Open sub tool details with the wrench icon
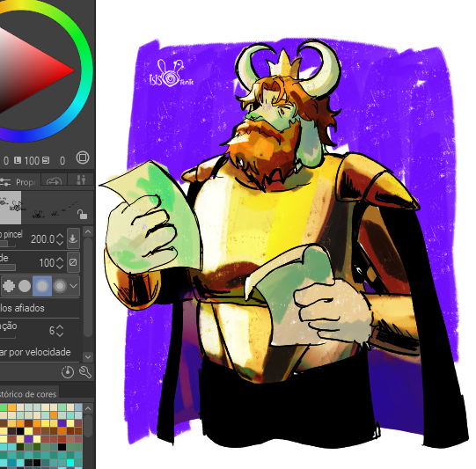Image resolution: width=476 pixels, height=469 pixels. coord(85,372)
